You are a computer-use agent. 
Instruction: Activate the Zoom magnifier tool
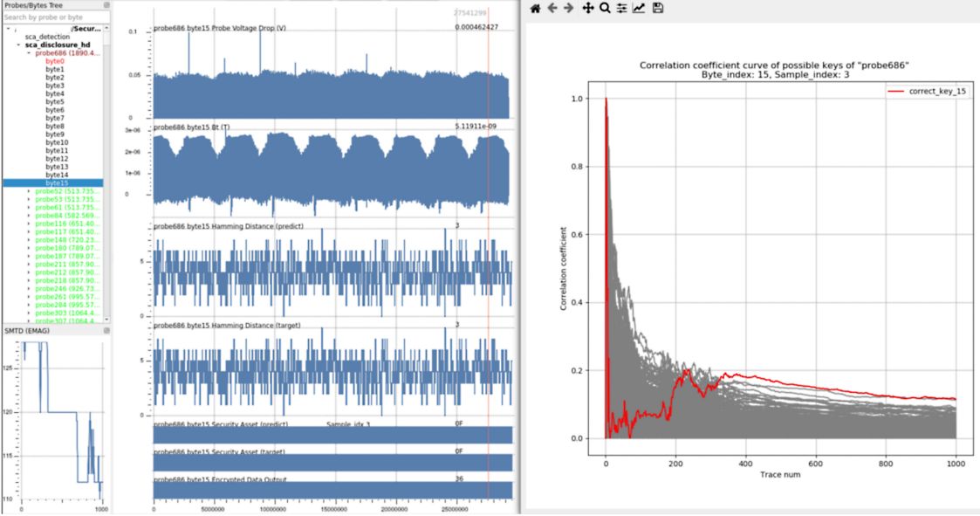point(605,8)
